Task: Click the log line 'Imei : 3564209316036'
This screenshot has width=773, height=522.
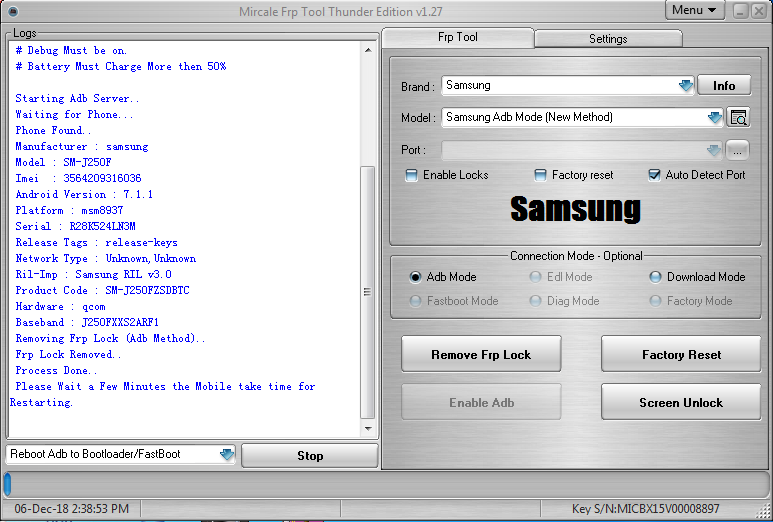Action: pos(78,178)
